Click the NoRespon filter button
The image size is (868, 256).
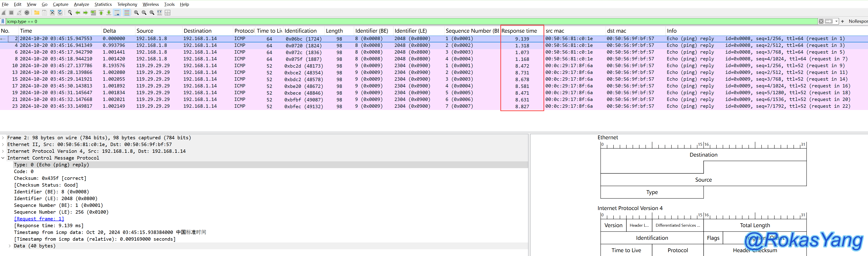coord(858,21)
